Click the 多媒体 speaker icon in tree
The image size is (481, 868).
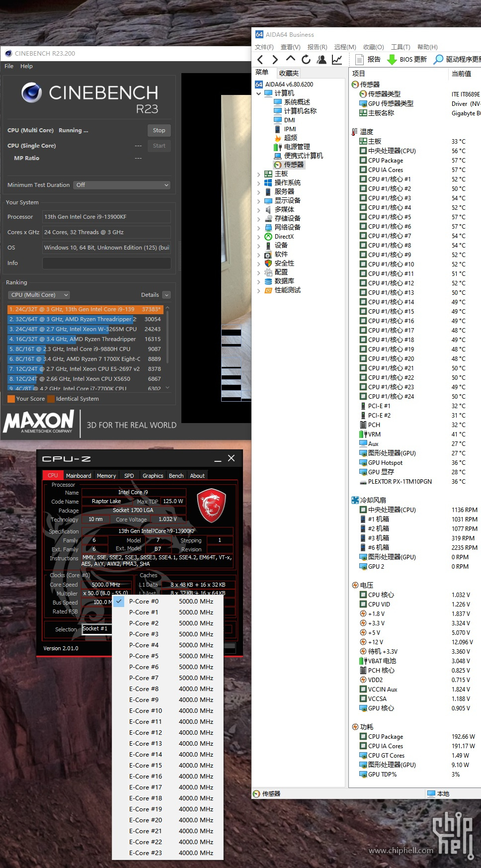pyautogui.click(x=268, y=210)
